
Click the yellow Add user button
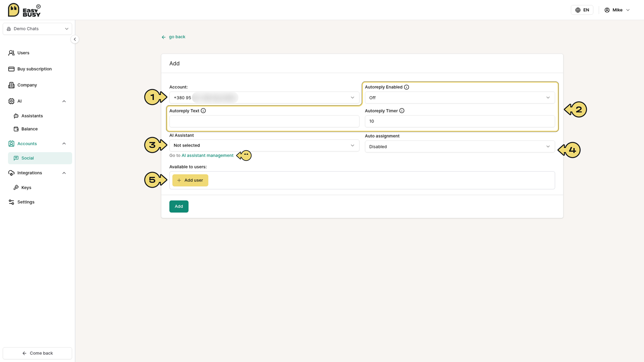190,180
